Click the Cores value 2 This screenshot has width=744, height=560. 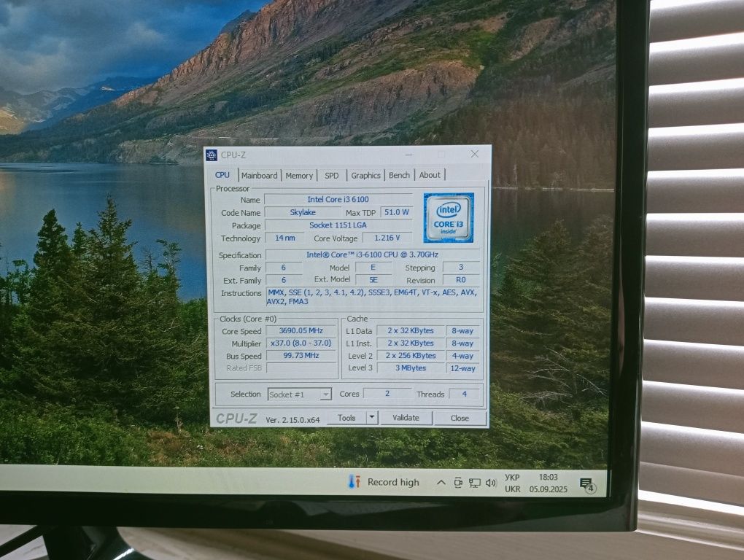point(387,394)
